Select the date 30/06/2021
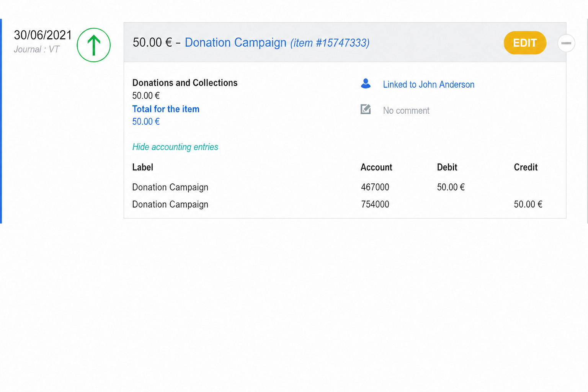 [43, 35]
